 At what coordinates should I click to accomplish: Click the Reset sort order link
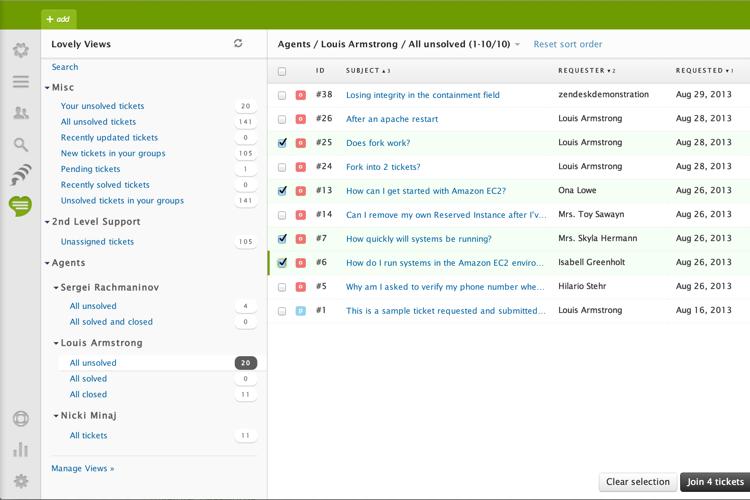(x=567, y=45)
